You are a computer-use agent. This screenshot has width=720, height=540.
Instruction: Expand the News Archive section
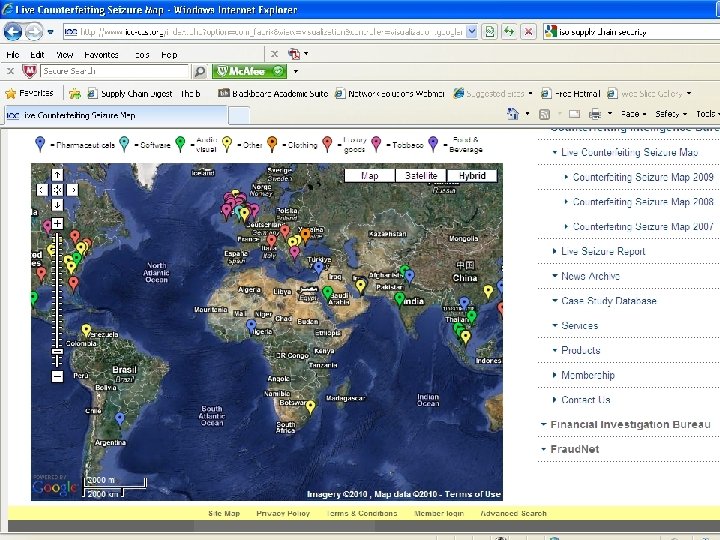pos(590,276)
